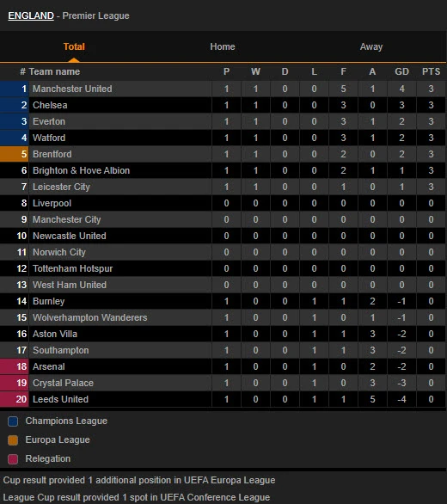447x504 pixels.
Task: Select the Total standings tab
Action: coord(74,46)
